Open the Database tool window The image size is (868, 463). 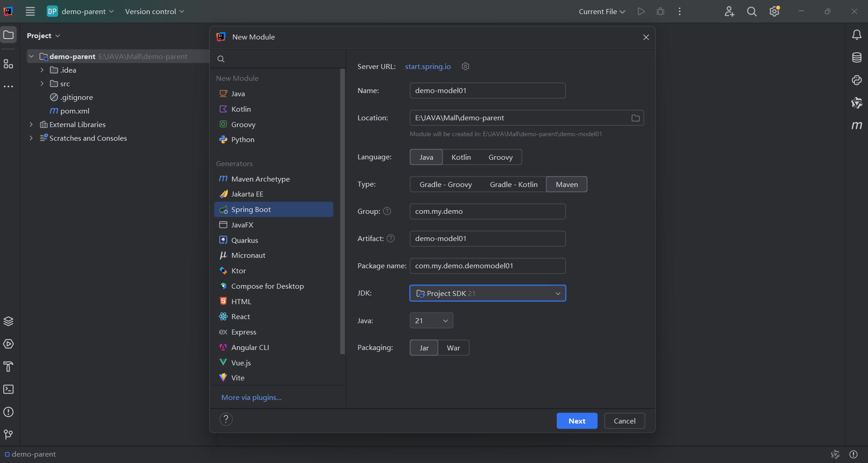[x=857, y=58]
